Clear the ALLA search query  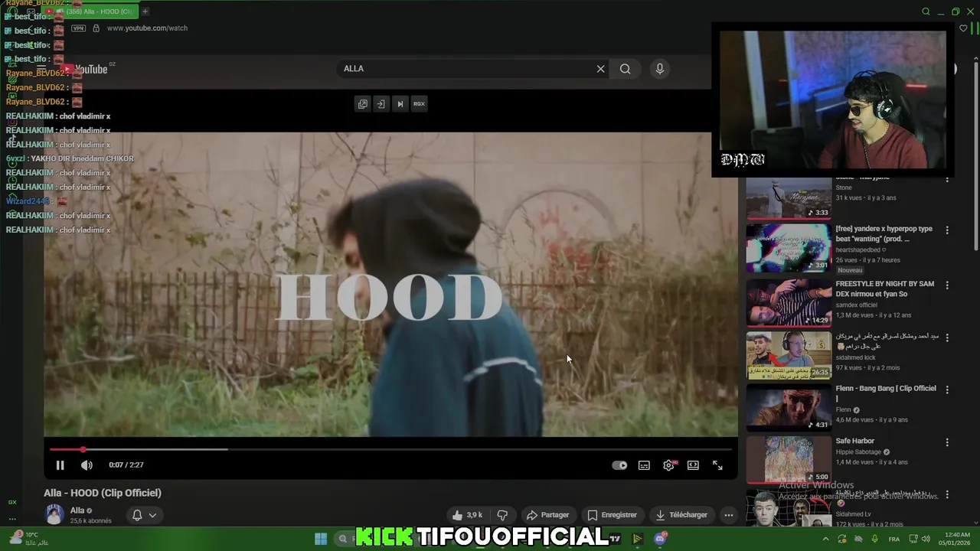[600, 69]
